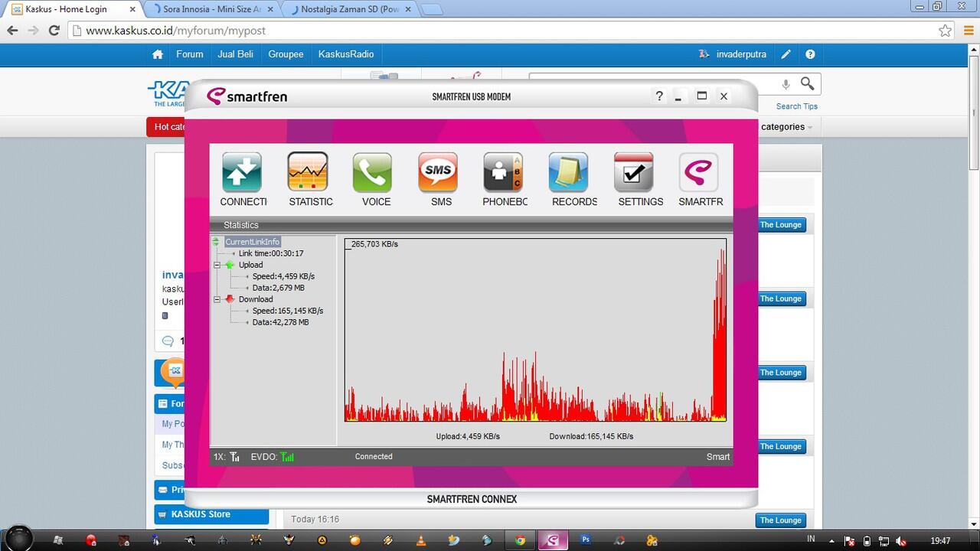Select the Link time 00:30:17 entry

pyautogui.click(x=271, y=253)
